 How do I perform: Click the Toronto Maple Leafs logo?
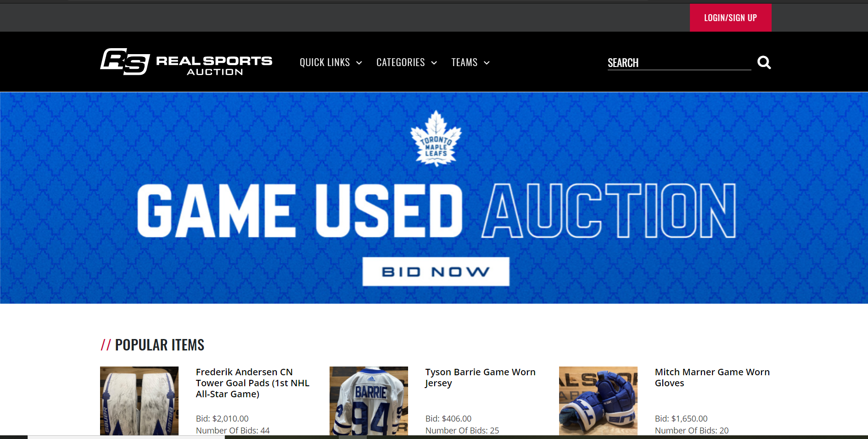click(436, 139)
